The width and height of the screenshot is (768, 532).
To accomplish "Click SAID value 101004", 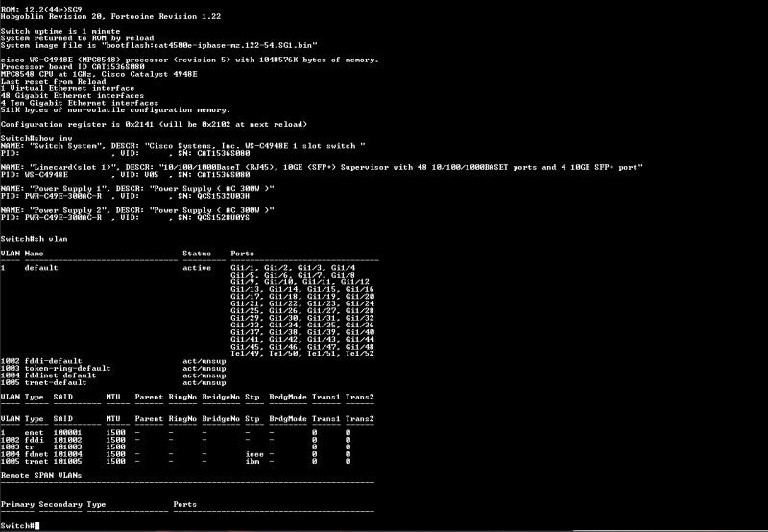I will coord(67,454).
